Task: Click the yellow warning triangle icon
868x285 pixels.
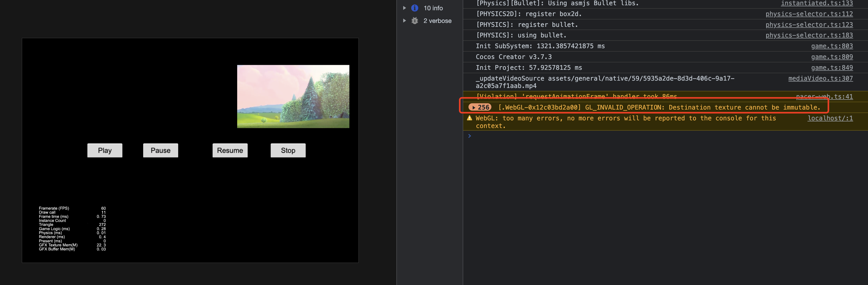Action: [469, 118]
